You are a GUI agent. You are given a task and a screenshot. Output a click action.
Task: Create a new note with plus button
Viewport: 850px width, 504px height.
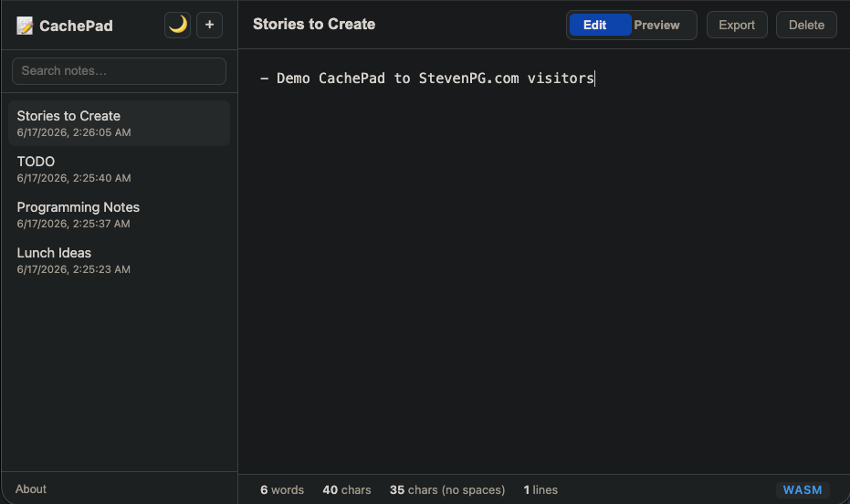tap(209, 25)
